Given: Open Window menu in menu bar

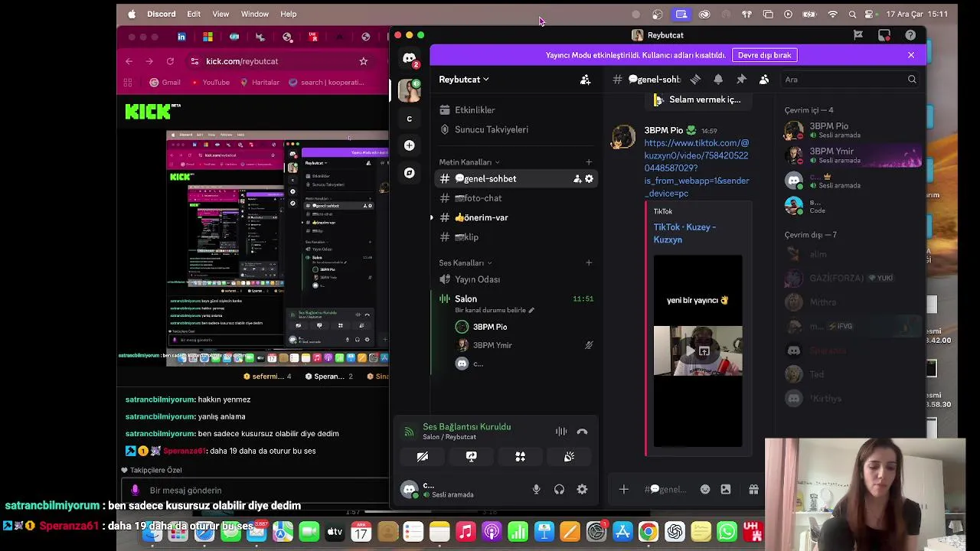Looking at the screenshot, I should pos(255,14).
